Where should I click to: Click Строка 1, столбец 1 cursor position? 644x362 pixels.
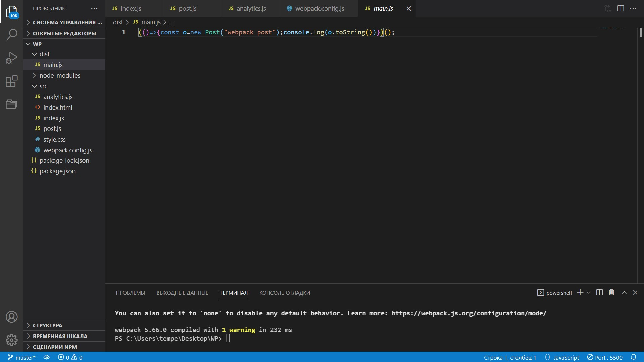510,357
